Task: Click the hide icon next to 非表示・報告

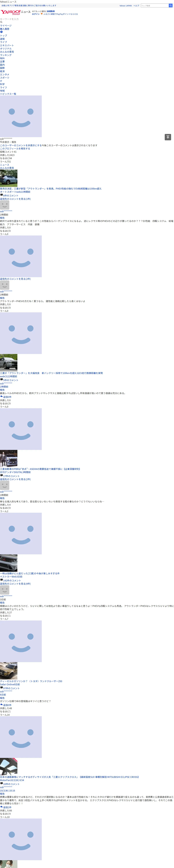Action: pyautogui.click(x=1, y=142)
